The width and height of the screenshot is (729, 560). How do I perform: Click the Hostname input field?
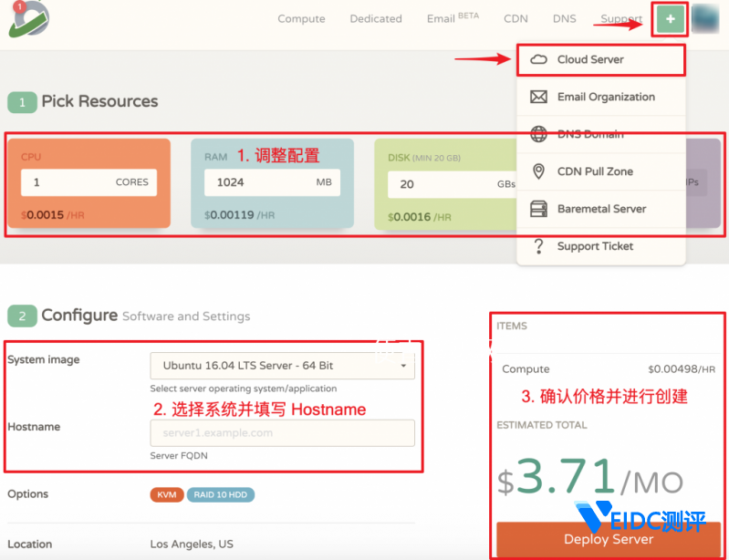(x=282, y=432)
